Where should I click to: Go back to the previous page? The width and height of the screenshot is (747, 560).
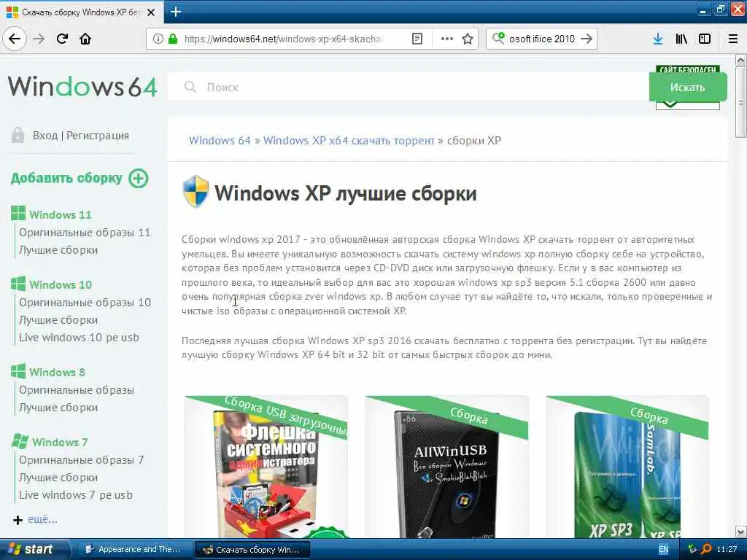tap(15, 39)
